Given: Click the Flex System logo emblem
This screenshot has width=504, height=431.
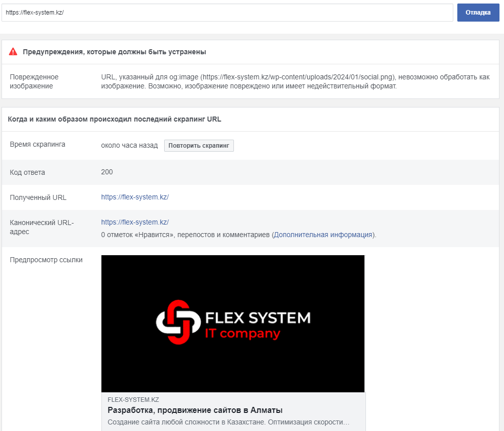Looking at the screenshot, I should point(178,322).
